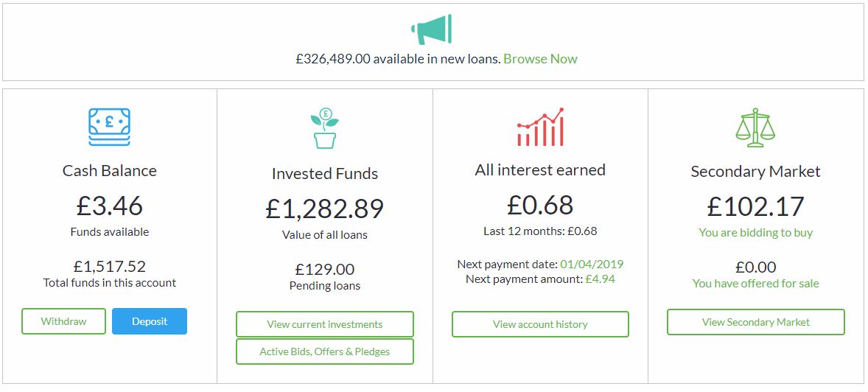Viewport: 868px width, 392px height.
Task: Click the red bar chart interest icon
Action: (x=540, y=127)
